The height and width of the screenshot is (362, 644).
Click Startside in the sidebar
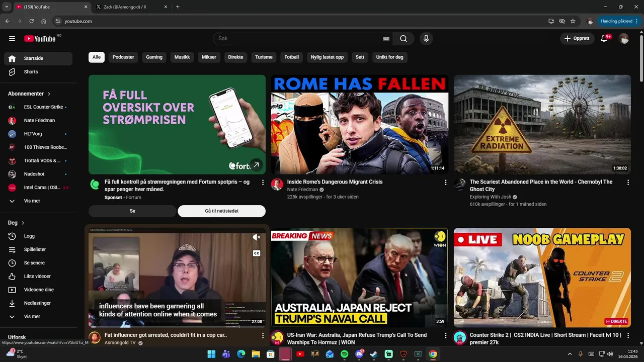pos(38,58)
